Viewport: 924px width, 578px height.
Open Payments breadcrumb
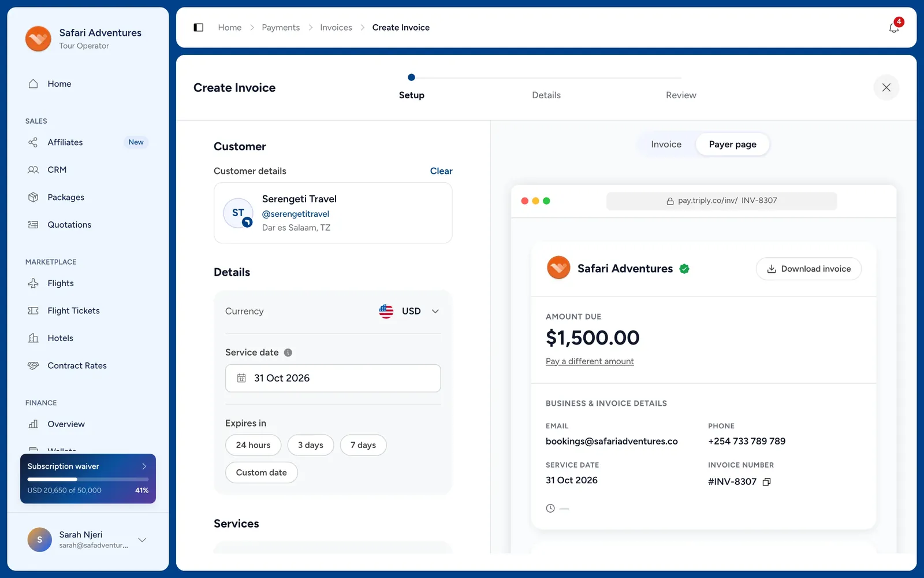pyautogui.click(x=281, y=28)
